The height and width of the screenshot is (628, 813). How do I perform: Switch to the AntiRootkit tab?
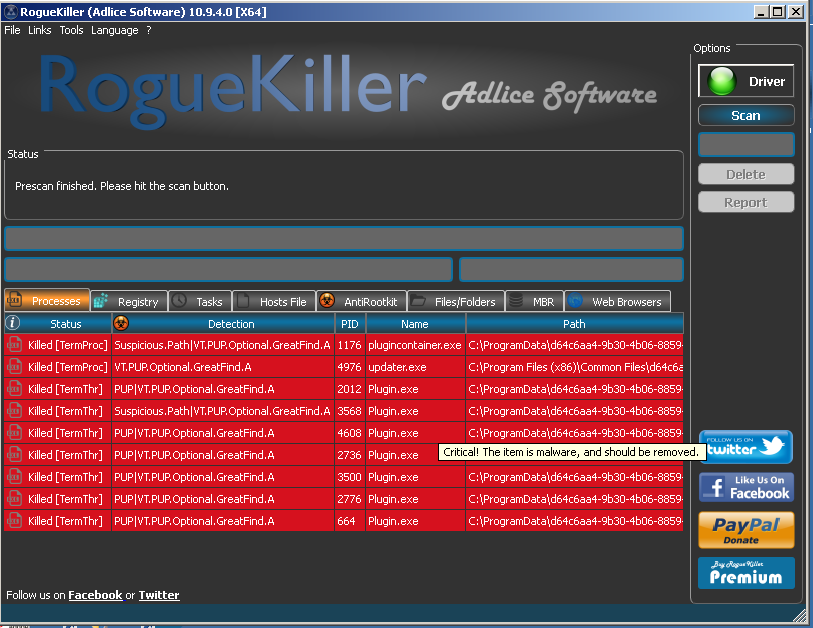point(362,301)
